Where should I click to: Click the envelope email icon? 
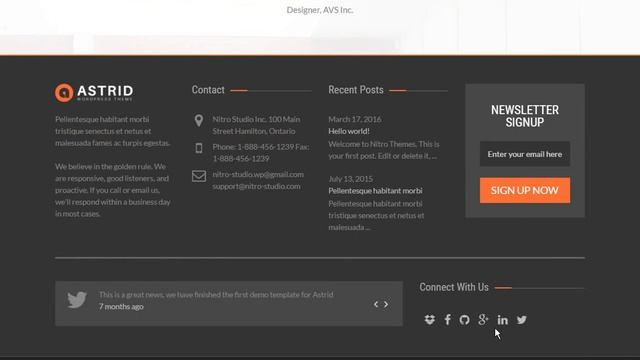coord(199,176)
